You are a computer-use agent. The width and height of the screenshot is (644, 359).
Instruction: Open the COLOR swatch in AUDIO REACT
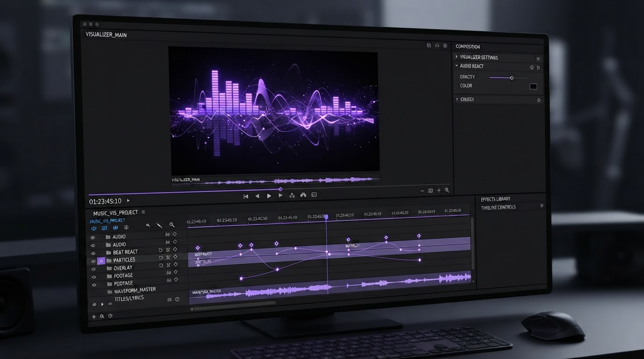533,86
